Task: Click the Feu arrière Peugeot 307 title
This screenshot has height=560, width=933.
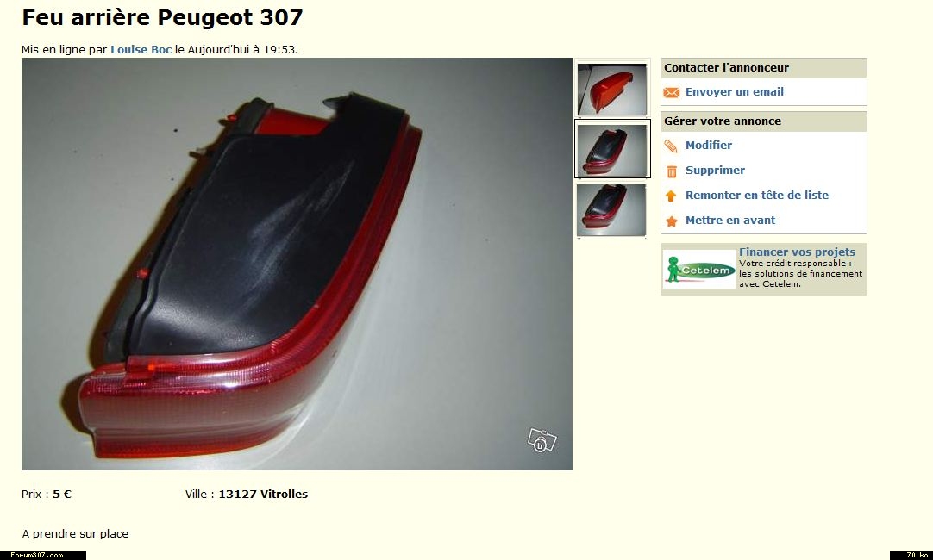Action: pos(162,17)
